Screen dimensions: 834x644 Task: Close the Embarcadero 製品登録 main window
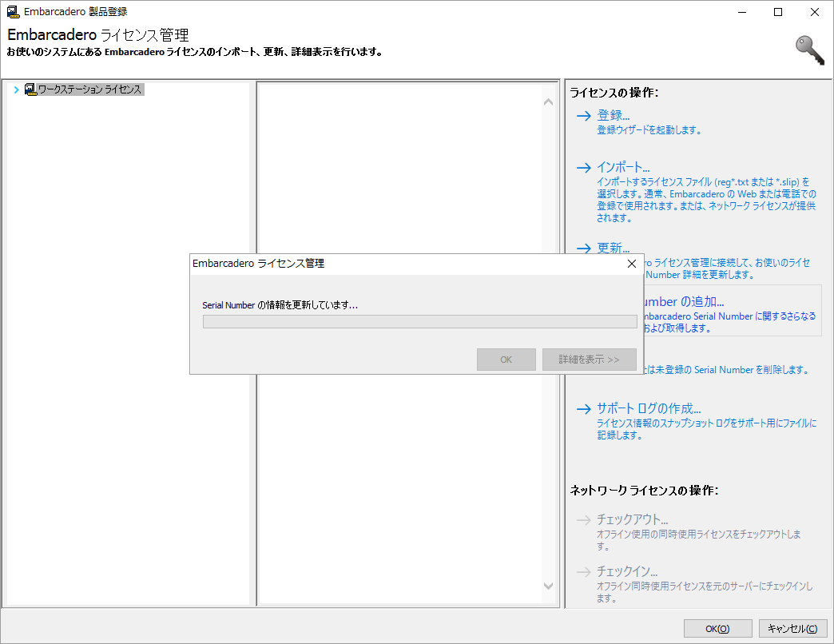pyautogui.click(x=814, y=12)
